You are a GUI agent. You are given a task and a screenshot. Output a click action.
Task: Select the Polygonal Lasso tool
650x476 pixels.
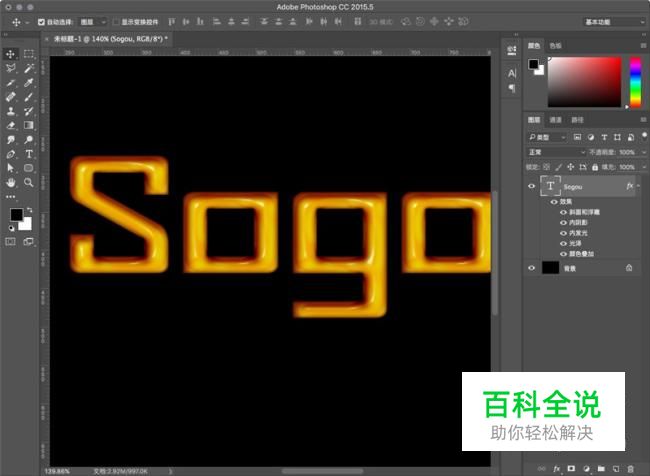pos(10,68)
